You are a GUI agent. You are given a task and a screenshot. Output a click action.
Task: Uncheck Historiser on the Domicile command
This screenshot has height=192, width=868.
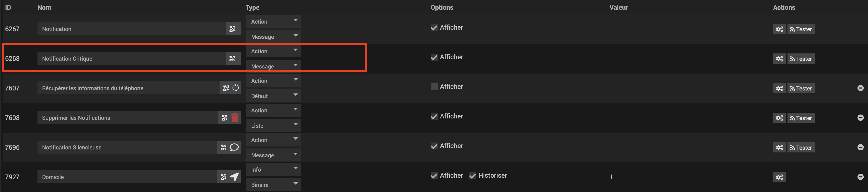(472, 176)
